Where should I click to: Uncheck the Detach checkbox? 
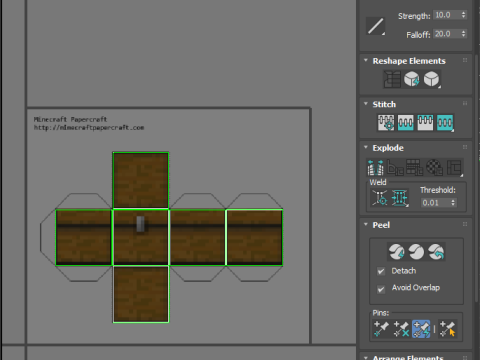[x=381, y=271]
